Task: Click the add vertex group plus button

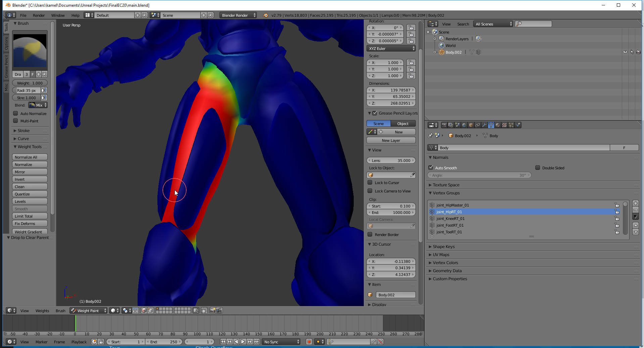Action: click(x=635, y=203)
